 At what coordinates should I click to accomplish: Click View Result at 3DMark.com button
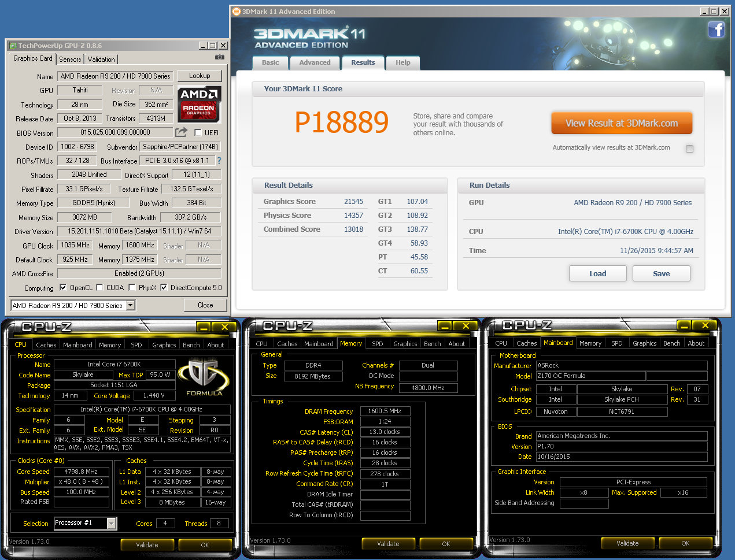[x=622, y=123]
